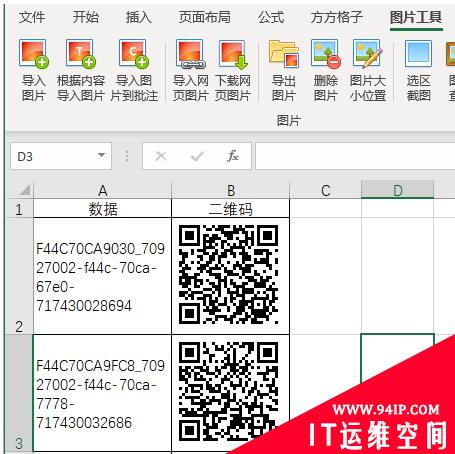Select column A header
Screen dimensions: 455x454
(x=102, y=190)
